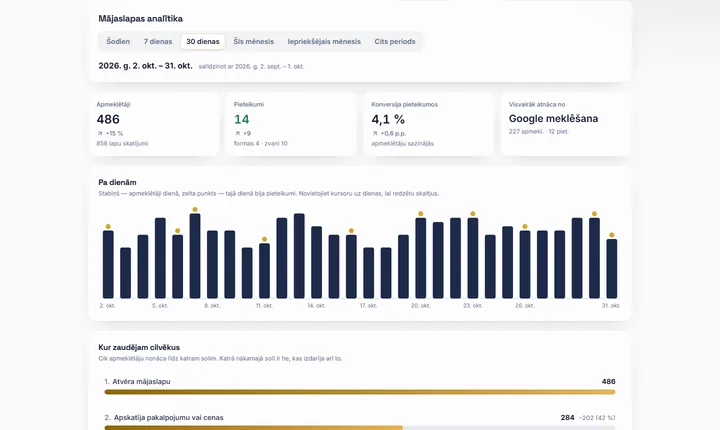Click the gold dot above the 11. okt. bar
720x430 pixels.
point(264,239)
